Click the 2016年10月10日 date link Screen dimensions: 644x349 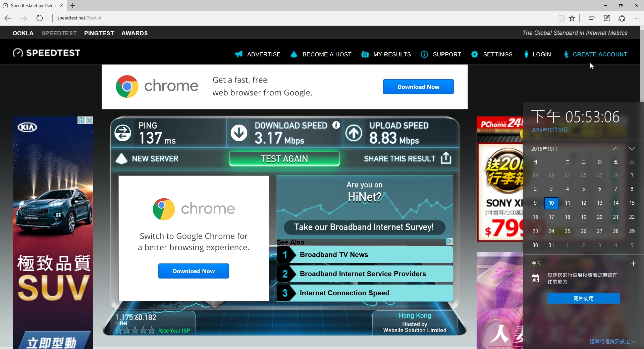click(549, 130)
